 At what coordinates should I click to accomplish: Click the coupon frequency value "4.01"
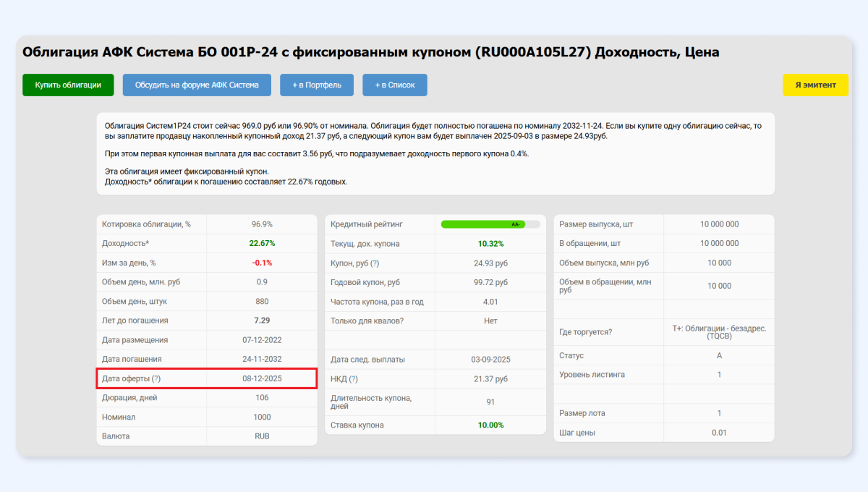click(x=490, y=302)
